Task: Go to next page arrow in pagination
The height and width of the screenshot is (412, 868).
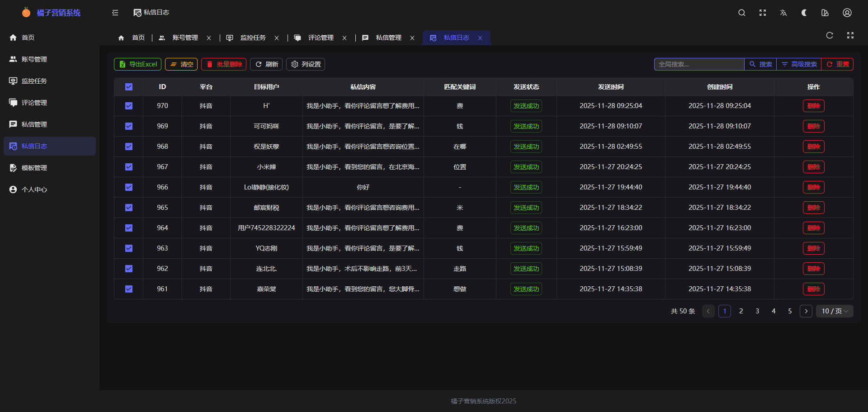Action: [806, 311]
